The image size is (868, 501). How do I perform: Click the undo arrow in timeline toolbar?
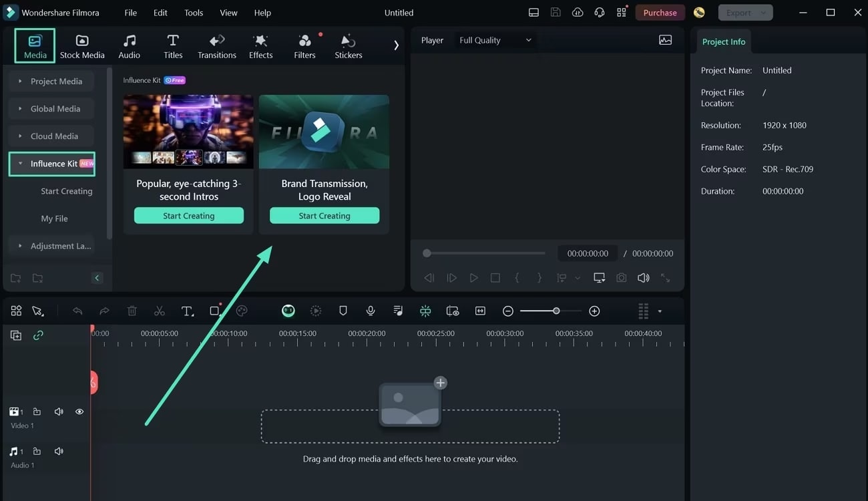(77, 311)
